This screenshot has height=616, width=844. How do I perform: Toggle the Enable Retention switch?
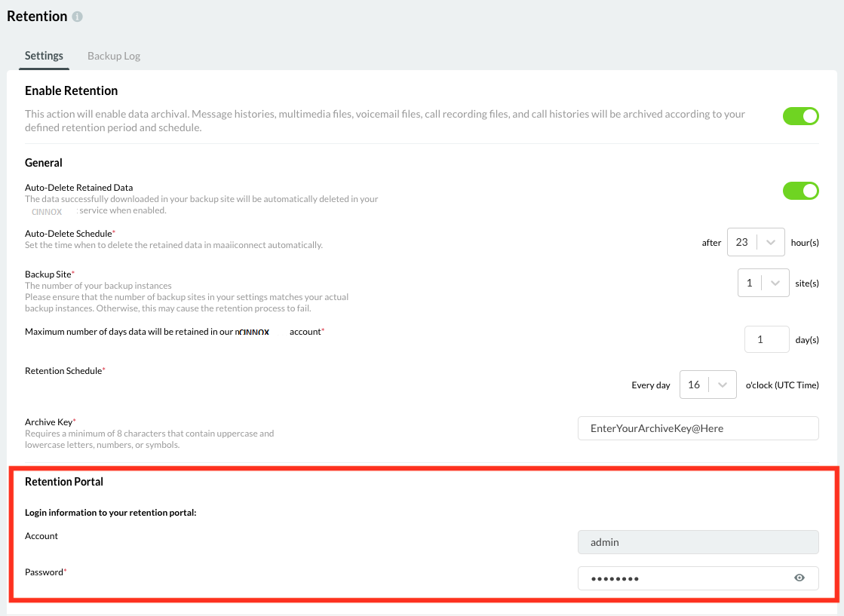tap(800, 115)
